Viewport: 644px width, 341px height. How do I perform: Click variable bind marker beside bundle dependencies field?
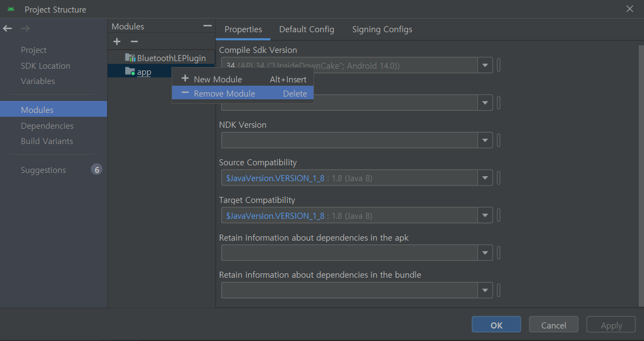(x=499, y=290)
